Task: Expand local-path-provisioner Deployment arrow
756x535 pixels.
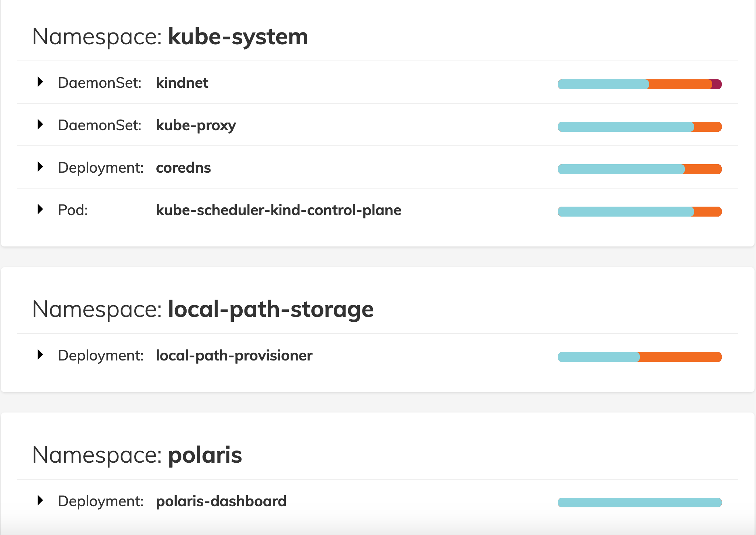Action: pos(40,355)
